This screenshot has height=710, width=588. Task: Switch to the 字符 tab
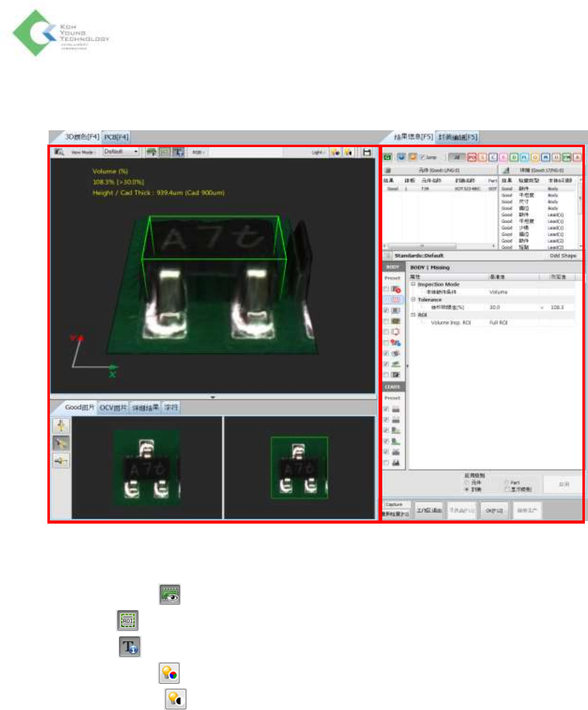point(171,408)
